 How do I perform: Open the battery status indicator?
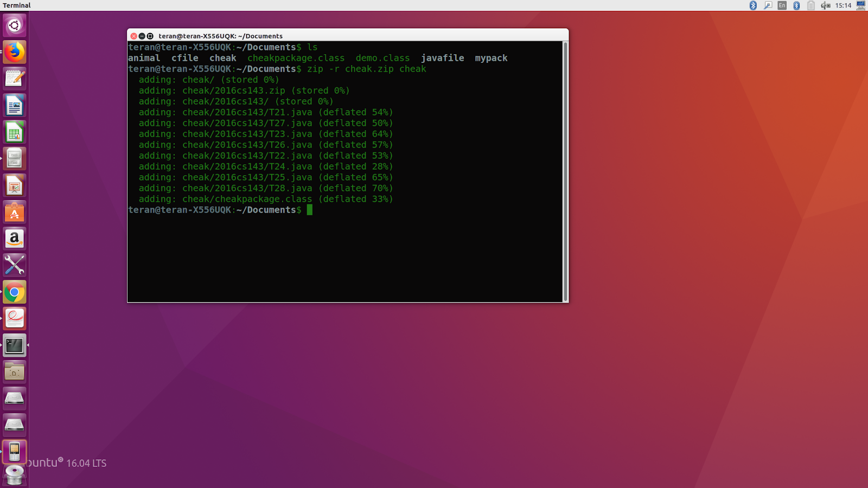tap(811, 5)
